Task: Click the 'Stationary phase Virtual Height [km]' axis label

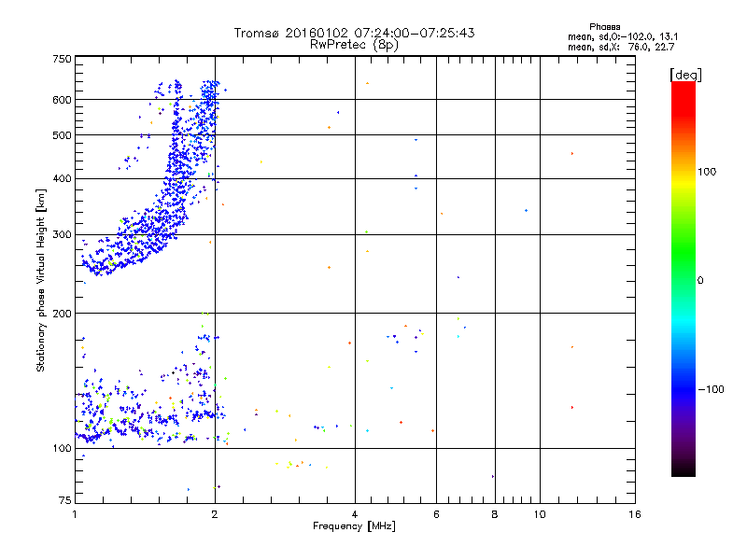Action: pyautogui.click(x=41, y=281)
